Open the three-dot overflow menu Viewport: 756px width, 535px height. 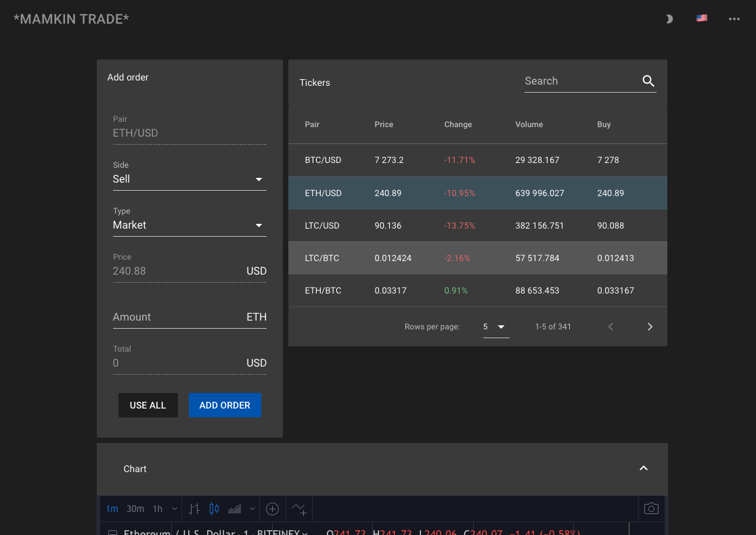coord(734,19)
